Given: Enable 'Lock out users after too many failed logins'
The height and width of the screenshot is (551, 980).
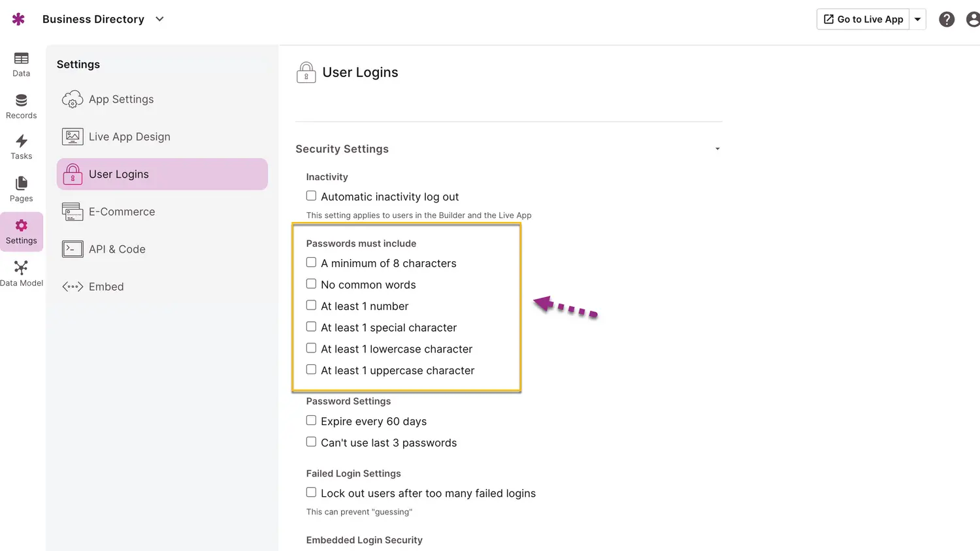Looking at the screenshot, I should click(x=311, y=492).
